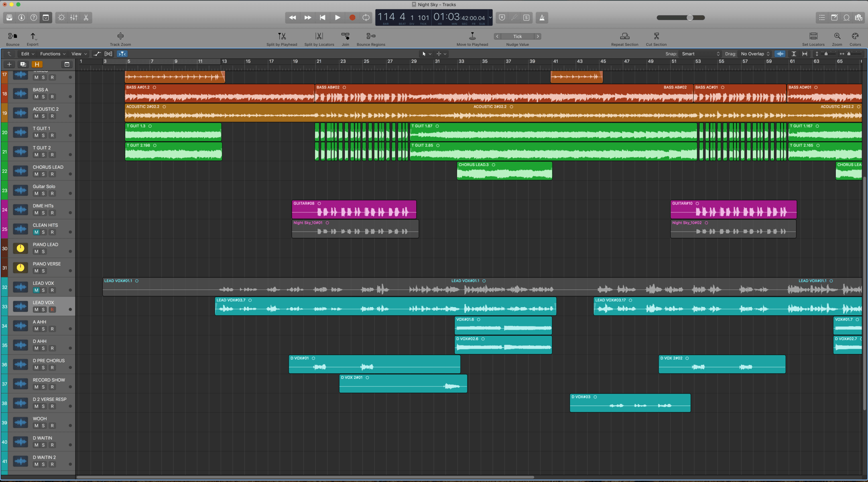Viewport: 868px width, 482px height.
Task: Press the Play button in transport
Action: 337,17
